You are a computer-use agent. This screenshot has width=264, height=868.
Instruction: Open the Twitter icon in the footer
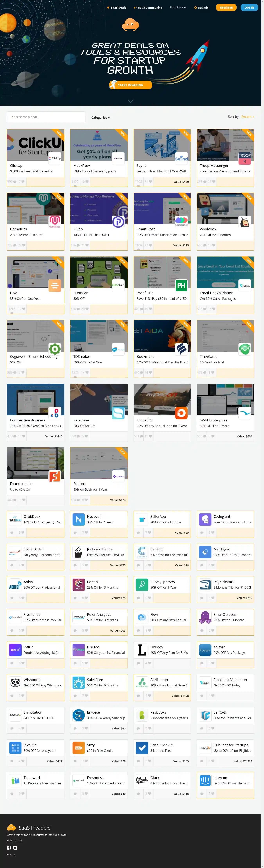pos(15,847)
